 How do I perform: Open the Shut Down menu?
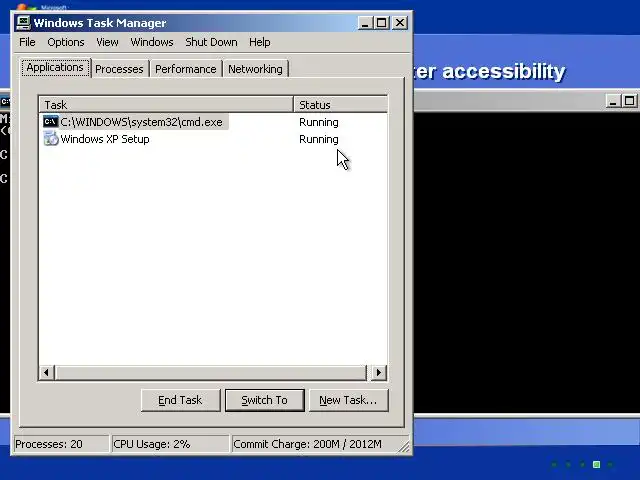(x=211, y=42)
